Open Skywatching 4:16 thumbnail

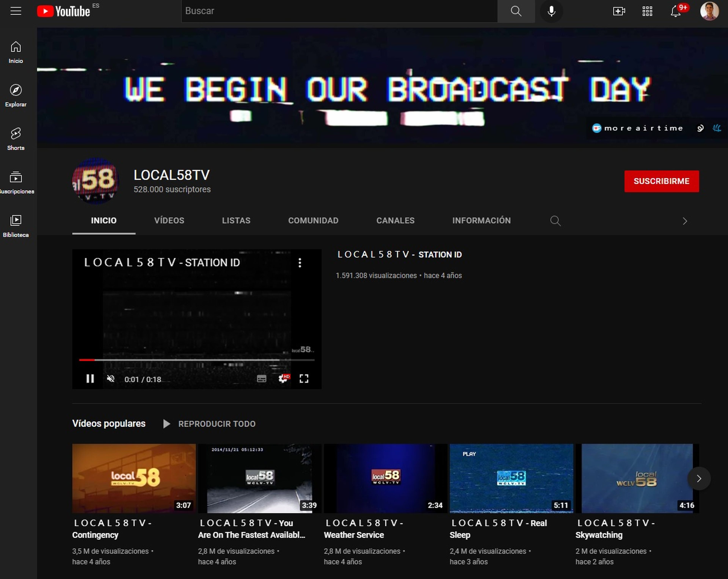pos(637,478)
